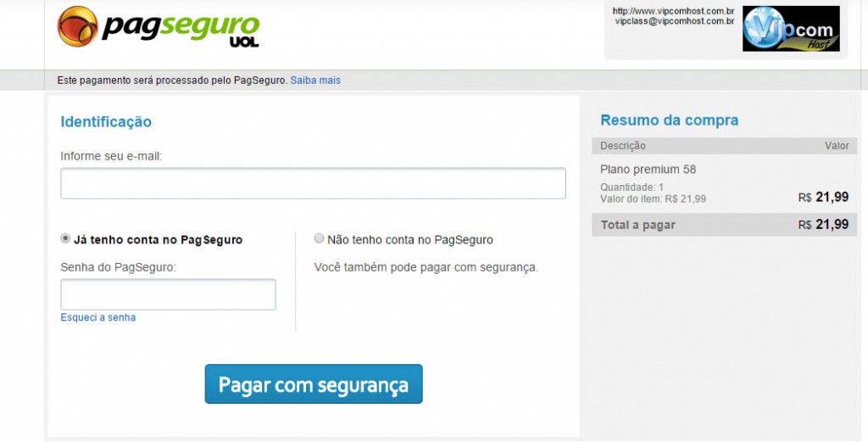The image size is (868, 442).
Task: Click the Vipcom Host logo image
Action: 791,29
